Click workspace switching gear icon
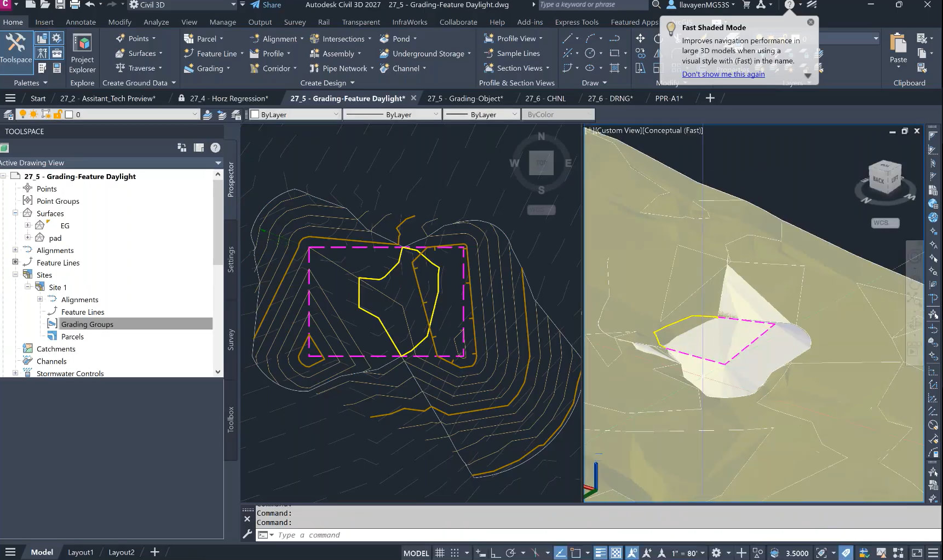 click(716, 553)
